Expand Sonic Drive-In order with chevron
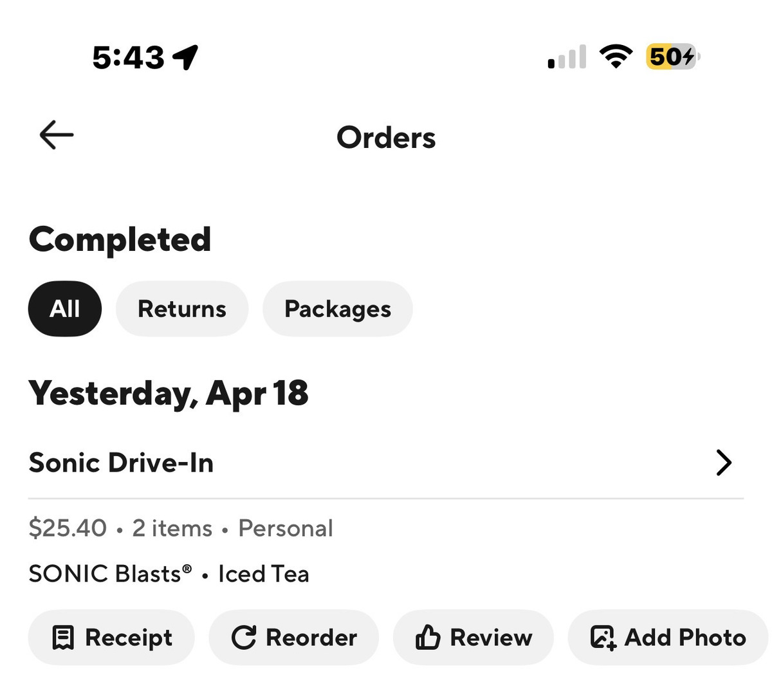The image size is (772, 700). [x=724, y=463]
